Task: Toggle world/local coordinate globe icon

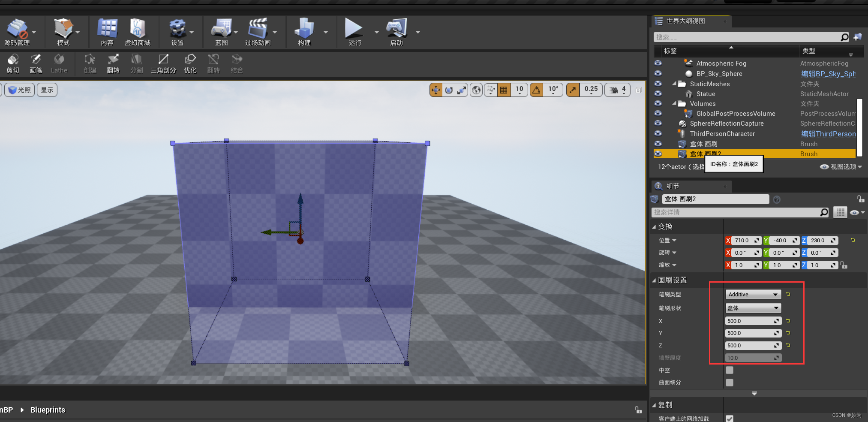Action: [476, 90]
